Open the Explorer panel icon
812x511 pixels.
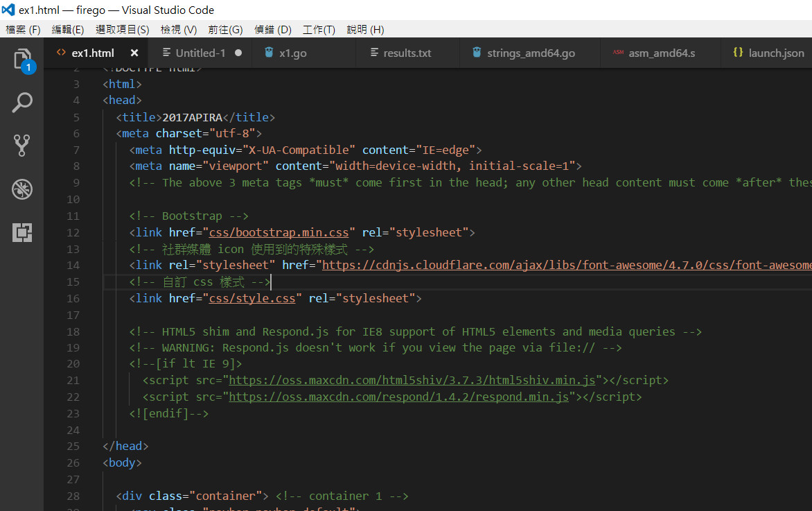[22, 60]
